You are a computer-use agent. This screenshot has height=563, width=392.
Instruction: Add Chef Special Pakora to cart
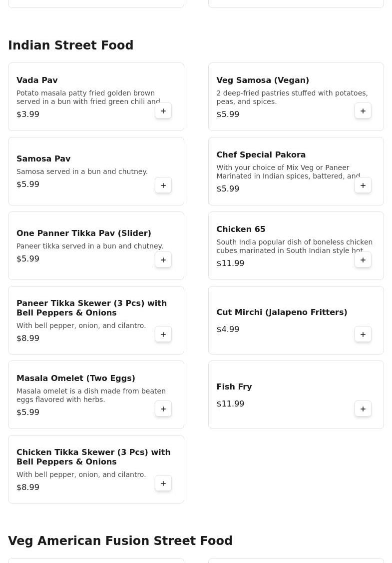click(363, 185)
